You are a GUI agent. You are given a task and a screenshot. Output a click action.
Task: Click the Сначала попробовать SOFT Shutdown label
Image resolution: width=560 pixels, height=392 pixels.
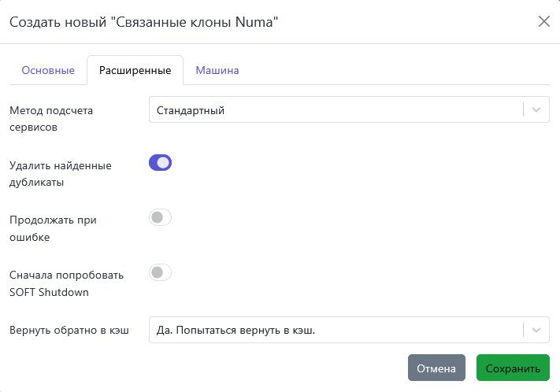66,283
